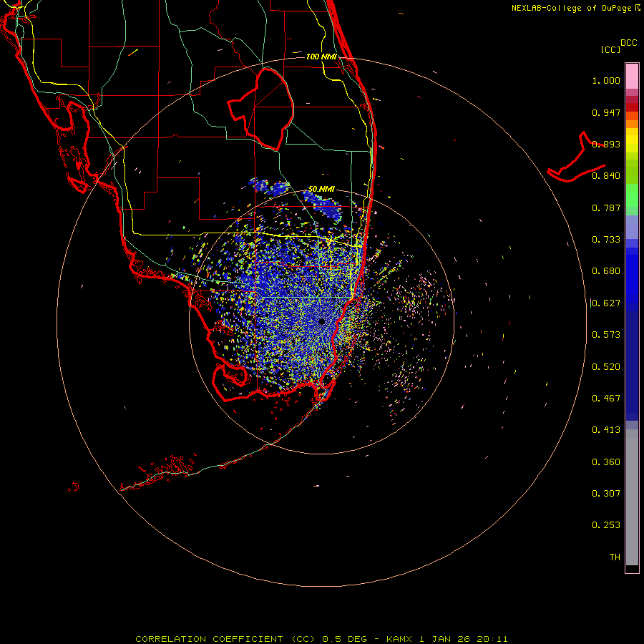Image resolution: width=644 pixels, height=644 pixels.
Task: Click the 50 NMI range ring label
Action: 321,190
